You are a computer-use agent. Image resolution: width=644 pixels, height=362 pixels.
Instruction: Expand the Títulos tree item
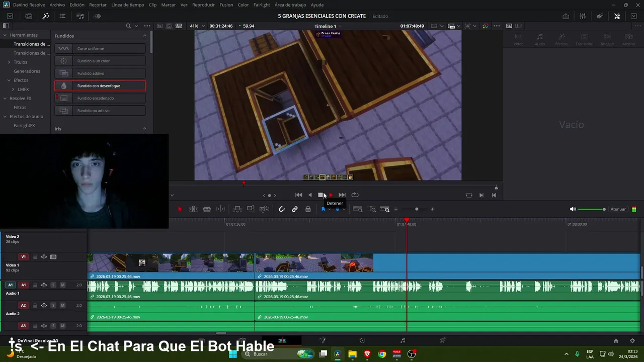pos(9,62)
